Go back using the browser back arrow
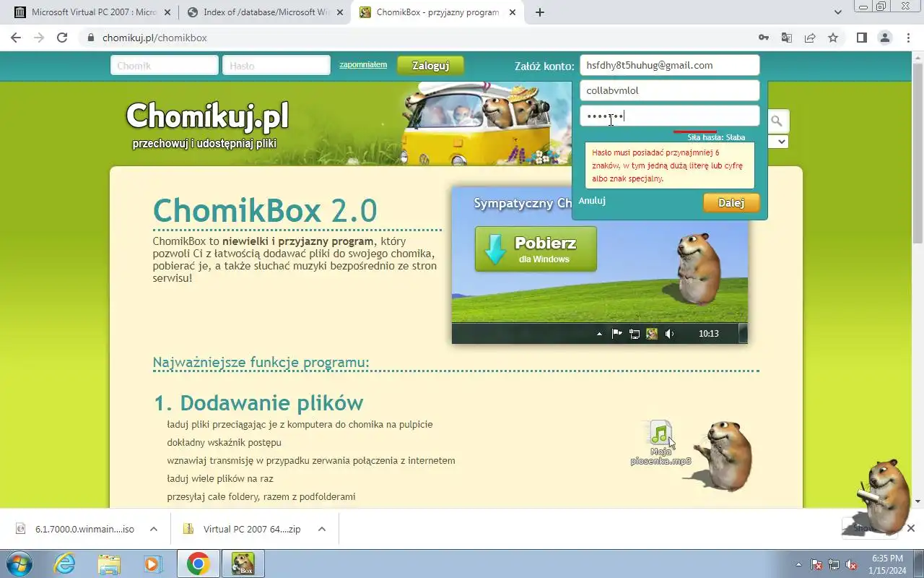The height and width of the screenshot is (578, 924). click(16, 38)
